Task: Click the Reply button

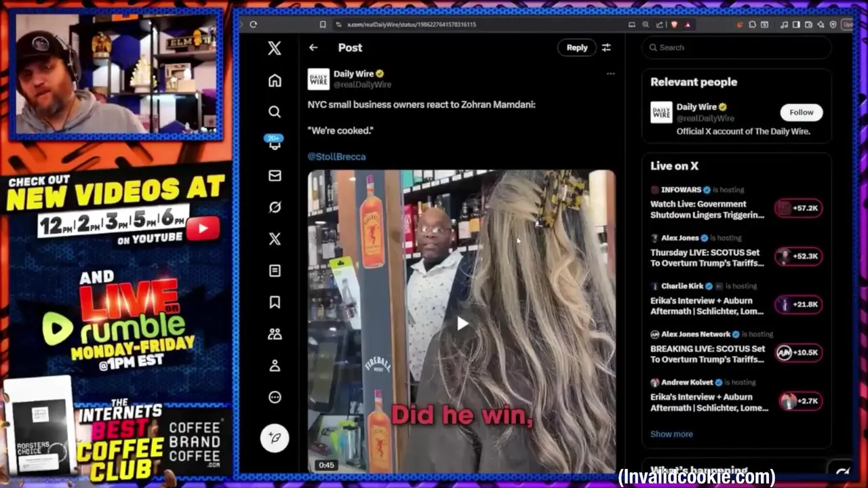Action: (x=577, y=47)
